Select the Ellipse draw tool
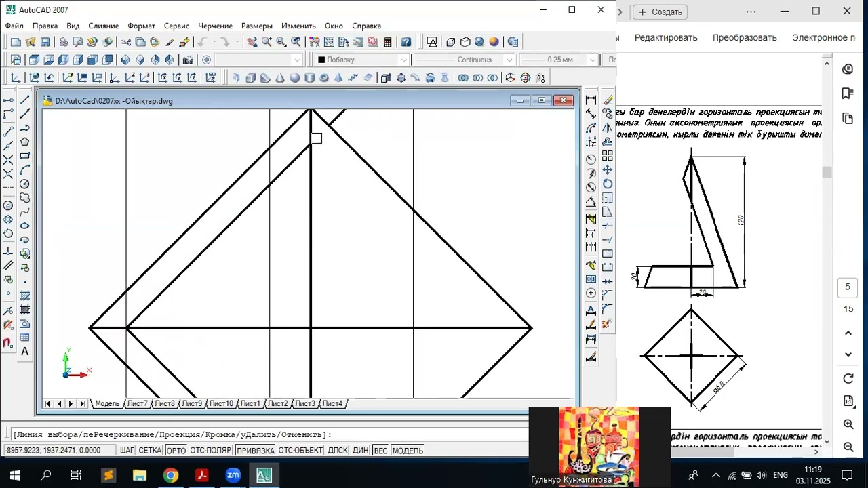The height and width of the screenshot is (488, 868). (24, 226)
